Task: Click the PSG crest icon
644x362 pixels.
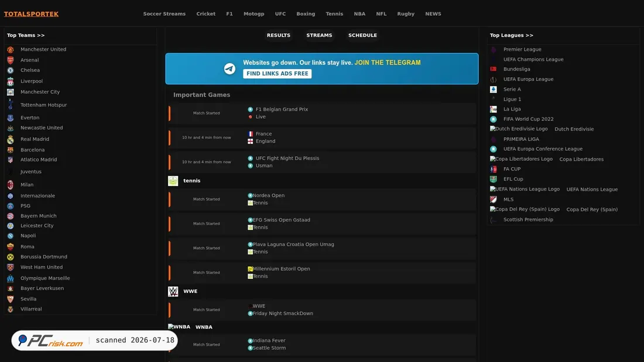Action: point(11,206)
